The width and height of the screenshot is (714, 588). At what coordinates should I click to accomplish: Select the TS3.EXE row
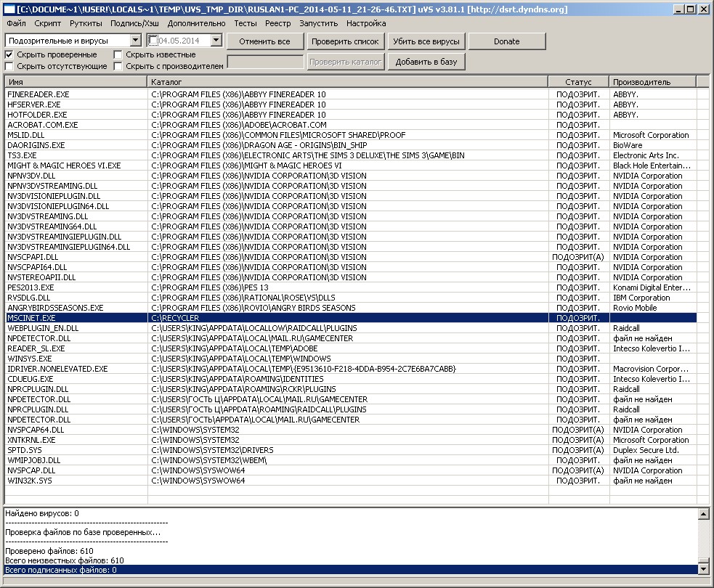coord(351,155)
